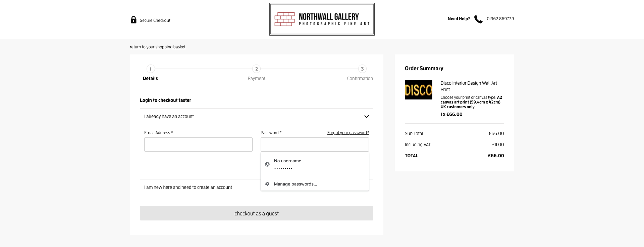The image size is (644, 247).
Task: Click the Secure Checkout padlock icon
Action: [x=133, y=20]
